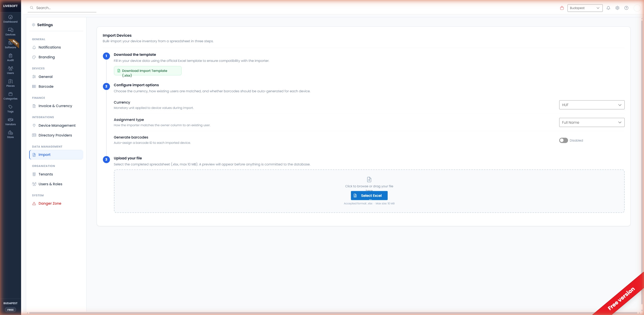Open the Dashboard sidebar icon
Image resolution: width=644 pixels, height=315 pixels.
pyautogui.click(x=10, y=19)
